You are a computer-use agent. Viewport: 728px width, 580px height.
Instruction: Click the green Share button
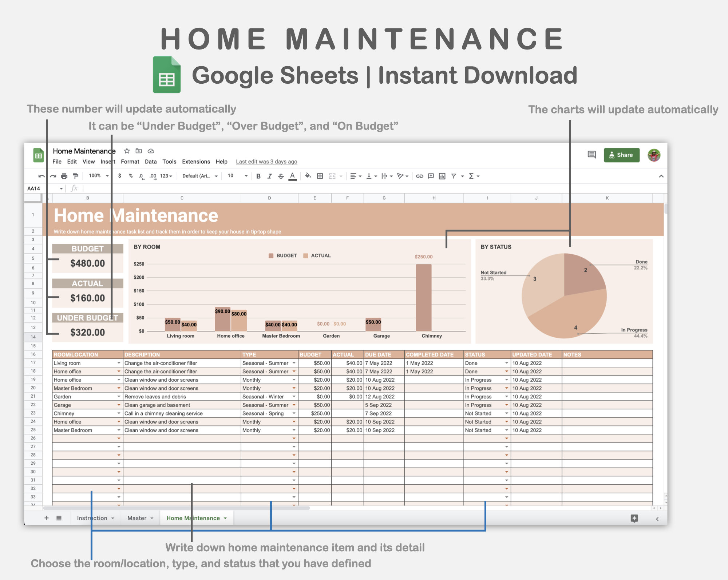click(x=621, y=155)
